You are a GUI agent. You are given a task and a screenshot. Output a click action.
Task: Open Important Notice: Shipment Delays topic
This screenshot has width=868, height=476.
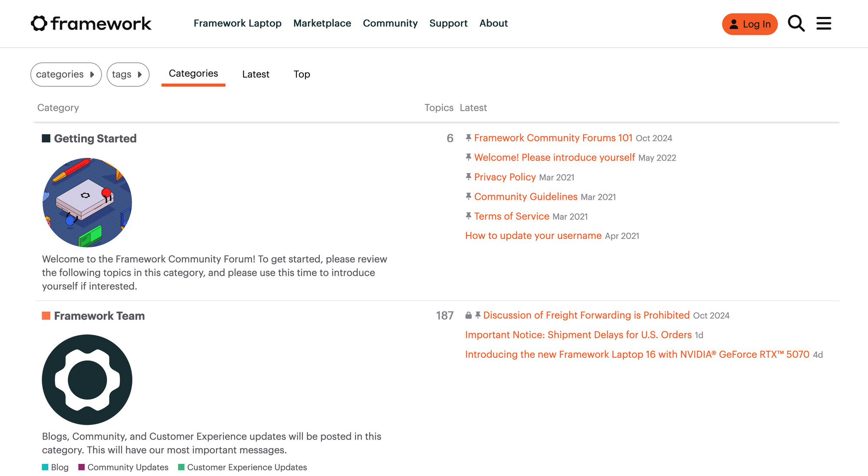(578, 335)
